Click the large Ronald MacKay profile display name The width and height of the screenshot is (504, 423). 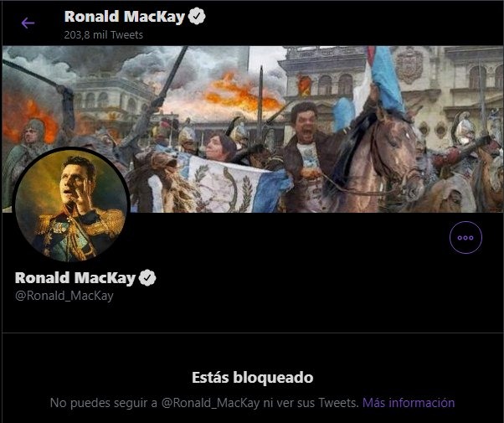[75, 278]
